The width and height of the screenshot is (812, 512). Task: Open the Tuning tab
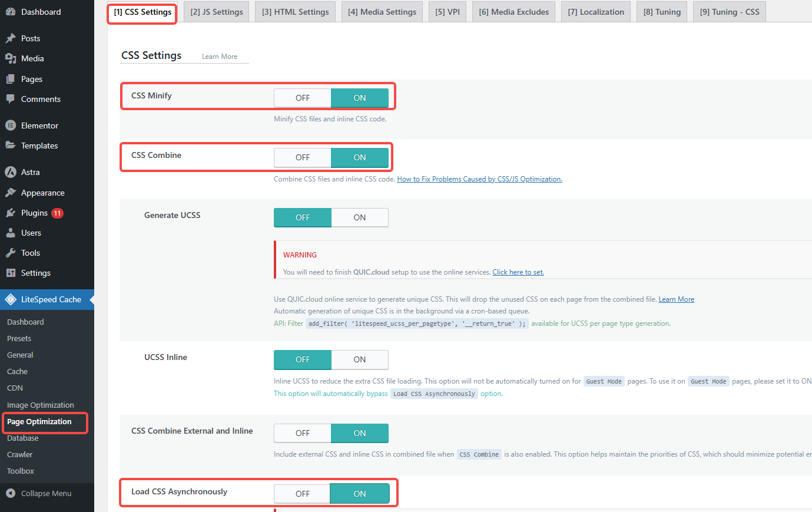[661, 11]
